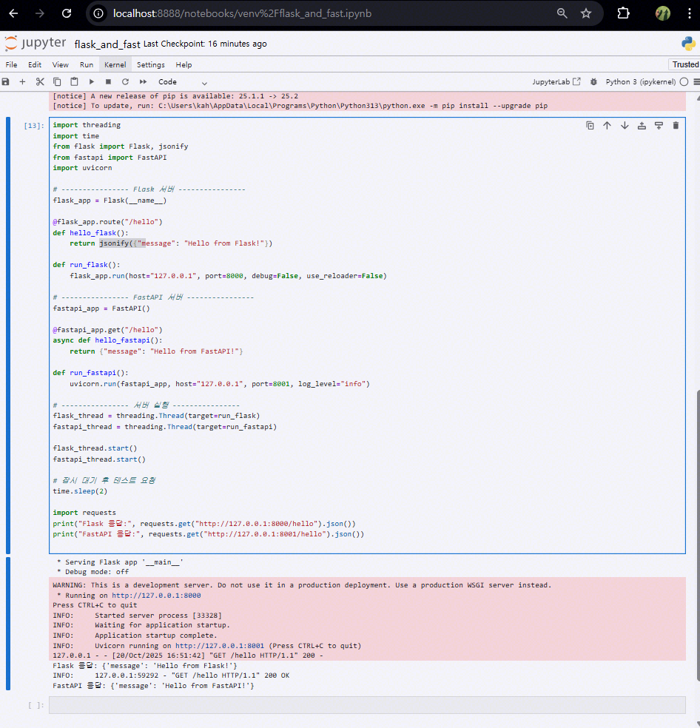Click the 'def hello_flask():' code line

coord(90,232)
